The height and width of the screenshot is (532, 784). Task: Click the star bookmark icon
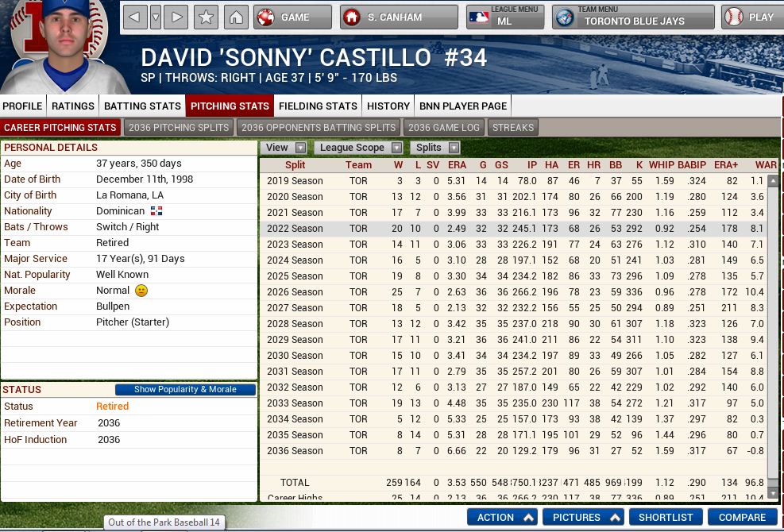coord(206,17)
